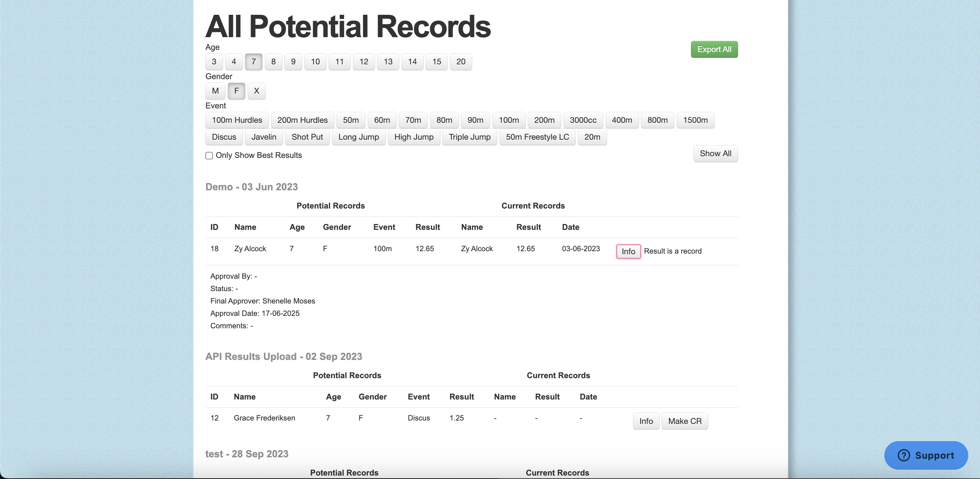Click 'Approval By: -' line
980x479 pixels.
tap(234, 276)
